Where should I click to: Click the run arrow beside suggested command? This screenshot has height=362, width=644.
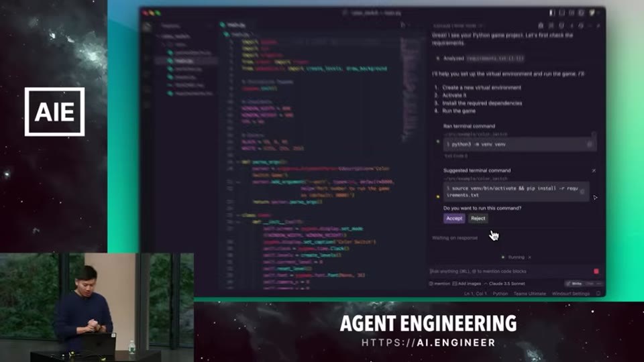coord(595,197)
